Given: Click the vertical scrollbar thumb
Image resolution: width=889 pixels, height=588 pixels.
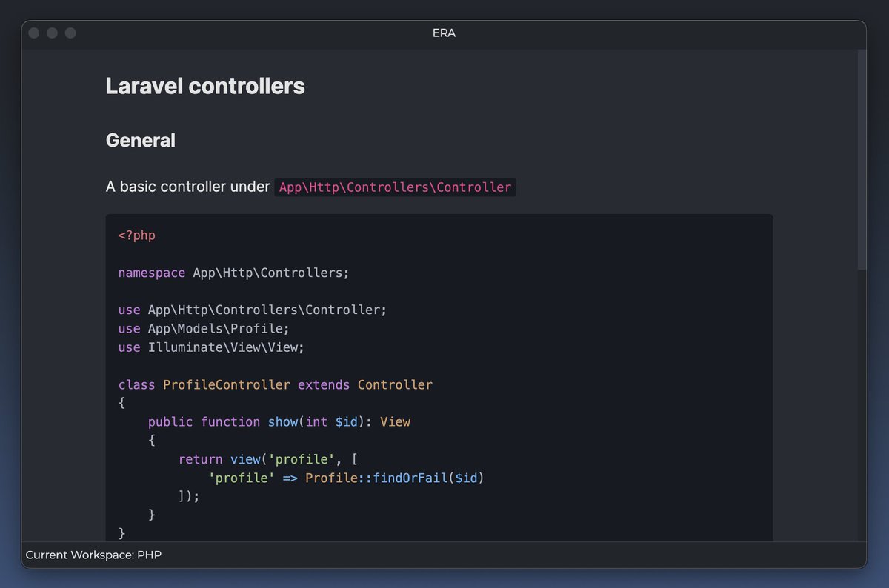Looking at the screenshot, I should (862, 159).
